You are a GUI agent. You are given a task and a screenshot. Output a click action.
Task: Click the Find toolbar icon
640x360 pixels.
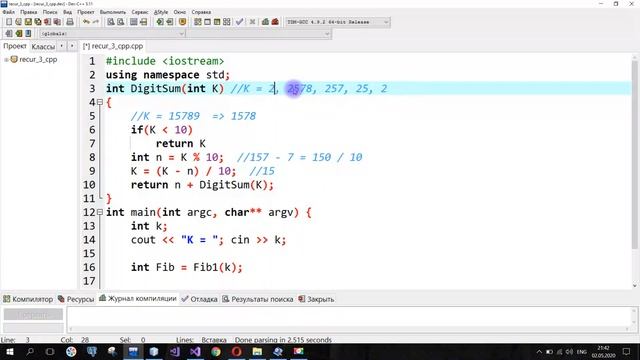point(111,22)
